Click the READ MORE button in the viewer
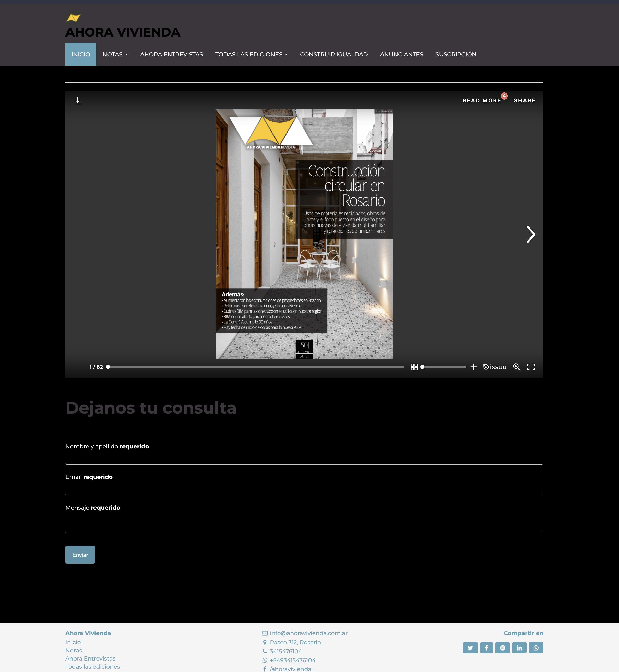619x672 pixels. (481, 100)
